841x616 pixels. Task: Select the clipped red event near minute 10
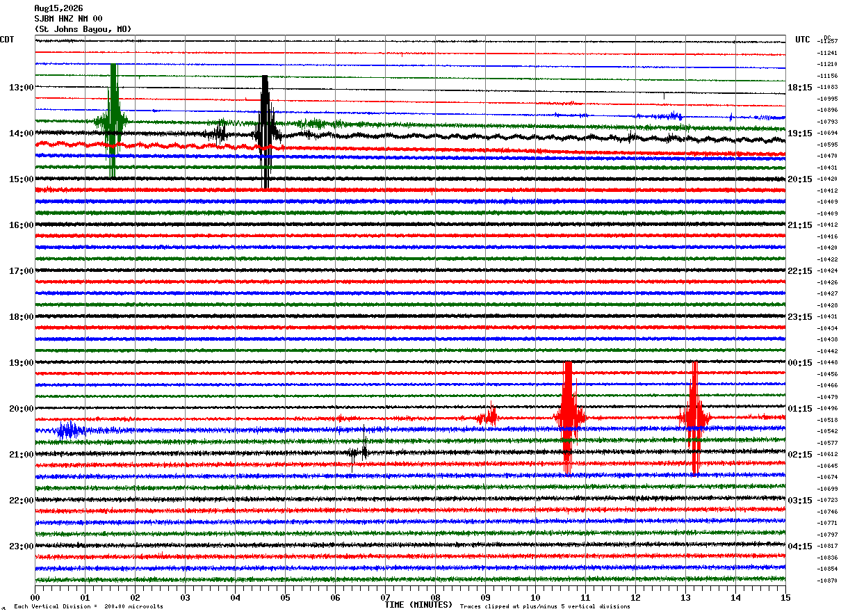point(568,418)
